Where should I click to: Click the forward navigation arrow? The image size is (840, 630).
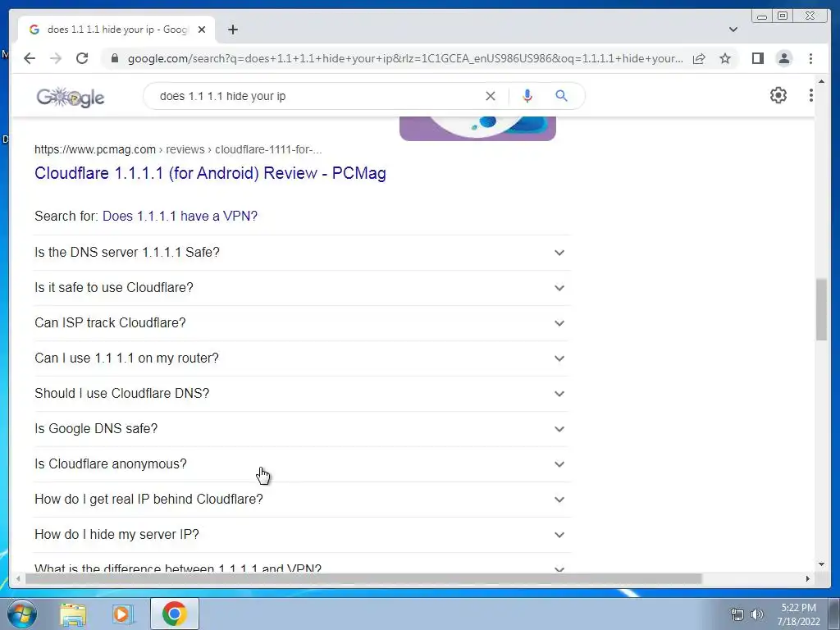point(56,58)
